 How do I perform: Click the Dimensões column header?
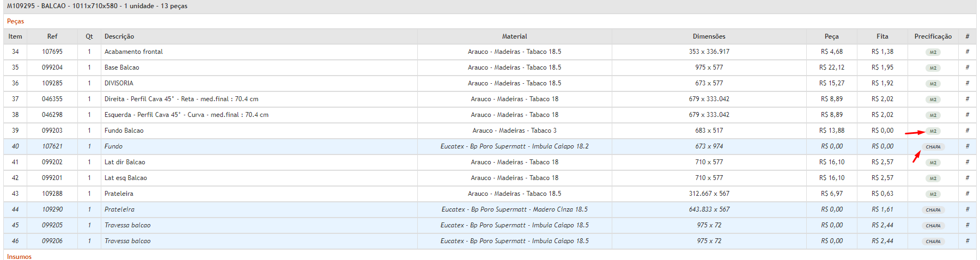tap(709, 36)
